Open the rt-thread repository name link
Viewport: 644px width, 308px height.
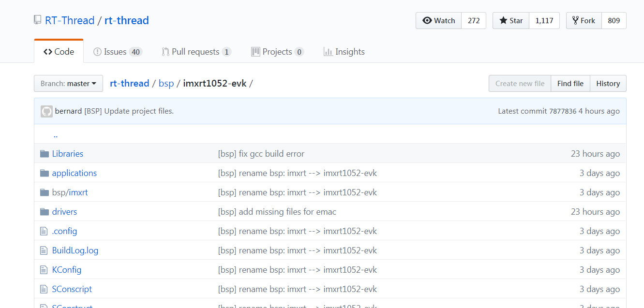[127, 20]
